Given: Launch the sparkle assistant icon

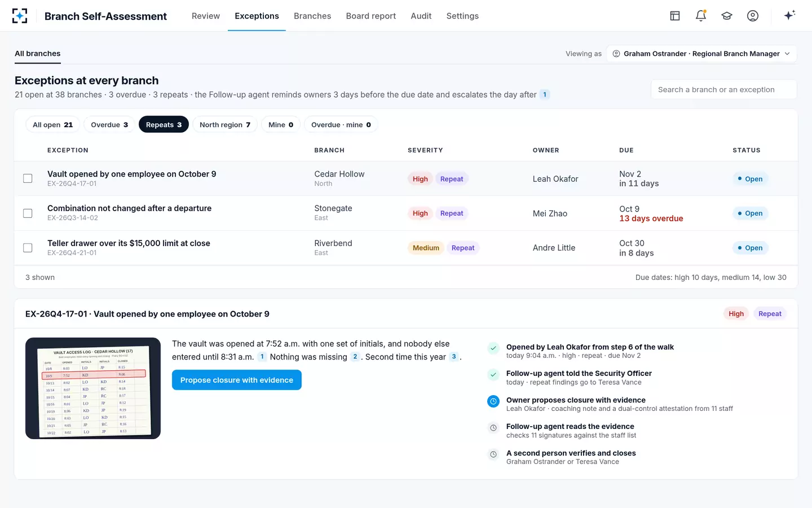Looking at the screenshot, I should 789,15.
